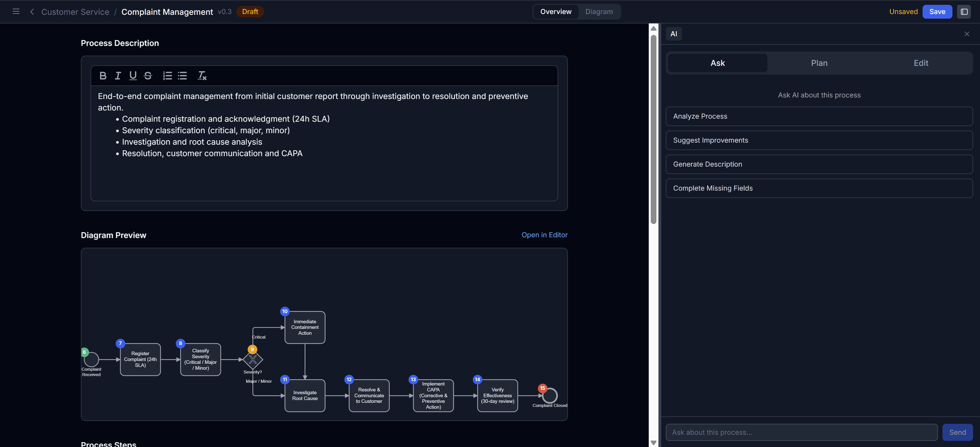Open the hamburger navigation menu
Image resolution: width=980 pixels, height=447 pixels.
click(x=16, y=11)
